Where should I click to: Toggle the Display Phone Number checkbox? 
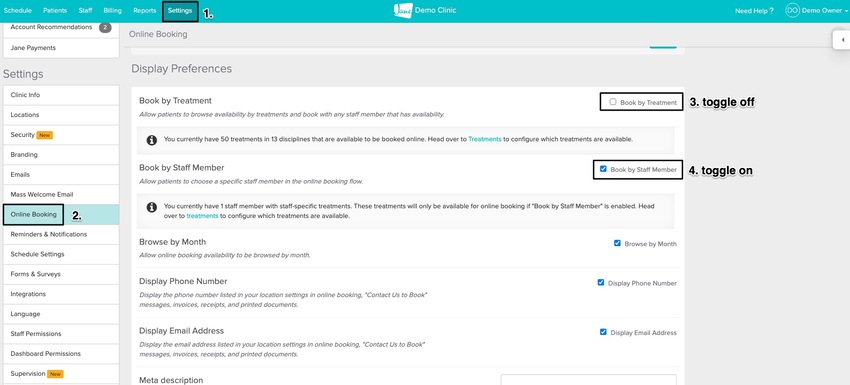pyautogui.click(x=601, y=283)
